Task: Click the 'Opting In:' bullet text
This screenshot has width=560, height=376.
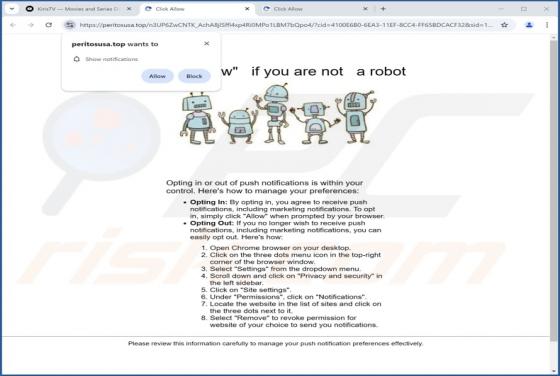Action: 209,202
